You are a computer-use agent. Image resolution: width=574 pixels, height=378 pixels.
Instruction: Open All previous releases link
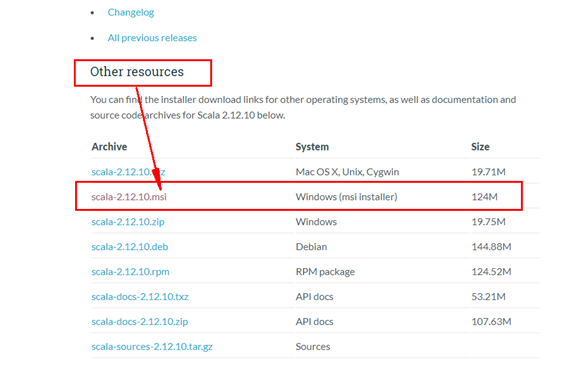point(152,38)
